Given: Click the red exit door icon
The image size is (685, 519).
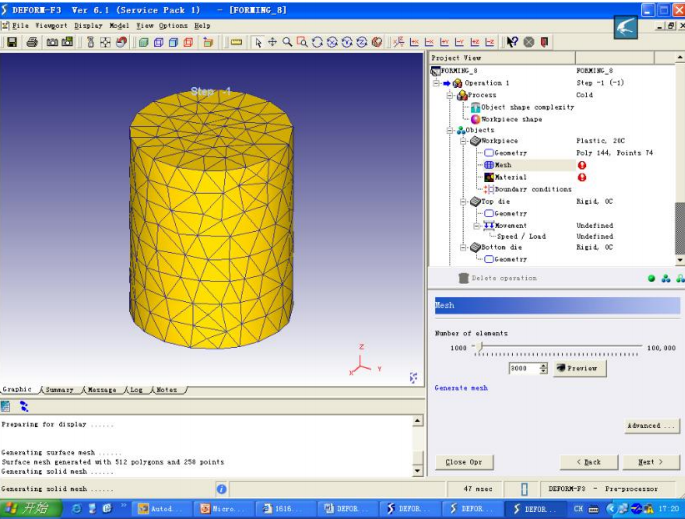Looking at the screenshot, I should click(544, 42).
